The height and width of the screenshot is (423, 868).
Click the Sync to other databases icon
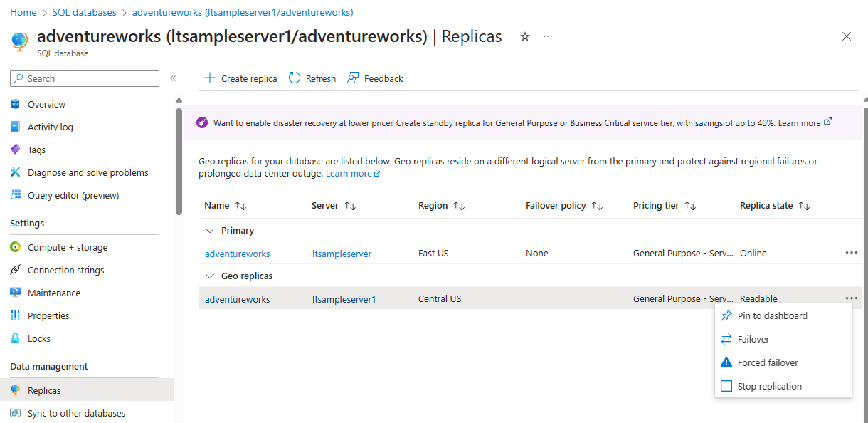tap(16, 413)
